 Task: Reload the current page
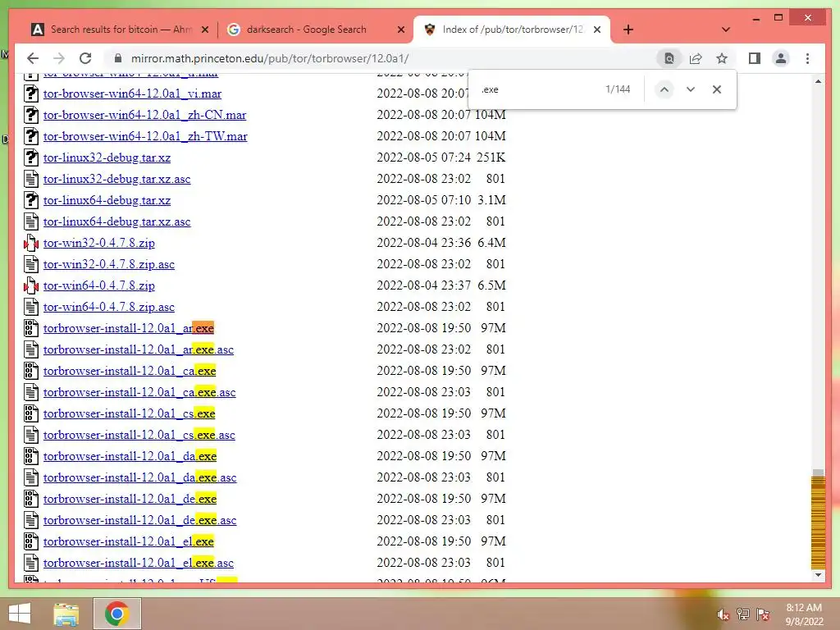tap(85, 58)
